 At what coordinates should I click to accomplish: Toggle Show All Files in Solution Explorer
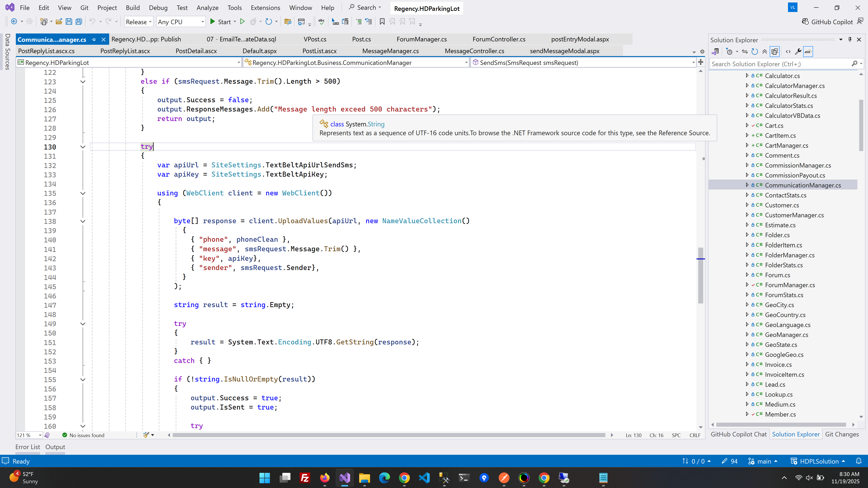pos(775,52)
